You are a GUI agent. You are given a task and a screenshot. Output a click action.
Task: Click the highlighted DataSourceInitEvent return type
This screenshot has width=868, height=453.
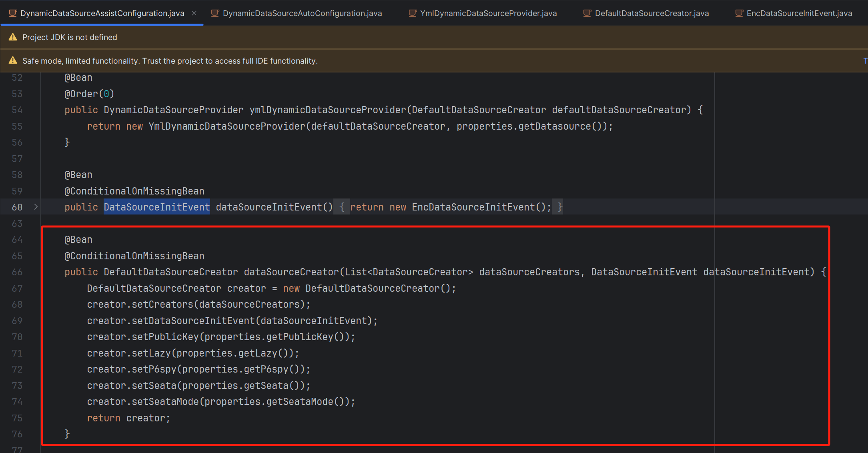pos(156,207)
